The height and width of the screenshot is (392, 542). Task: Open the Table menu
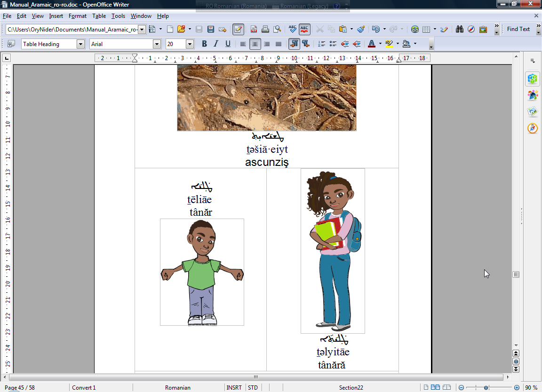pos(99,16)
